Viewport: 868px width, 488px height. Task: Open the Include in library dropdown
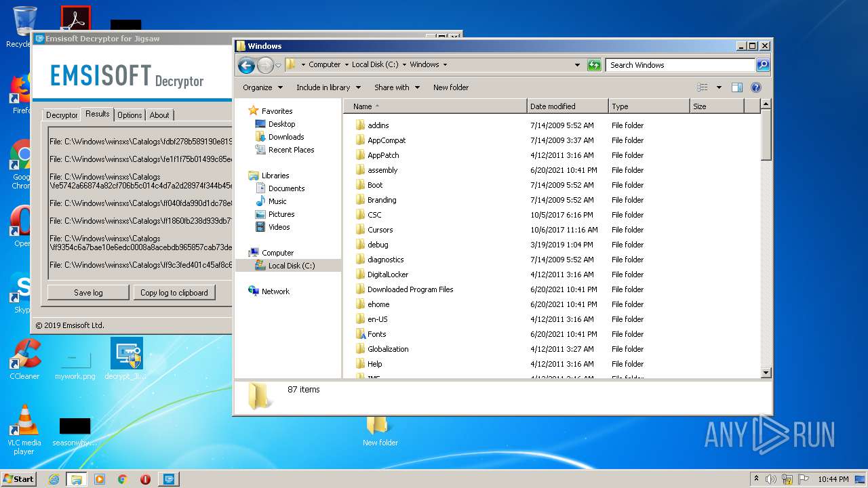[328, 87]
